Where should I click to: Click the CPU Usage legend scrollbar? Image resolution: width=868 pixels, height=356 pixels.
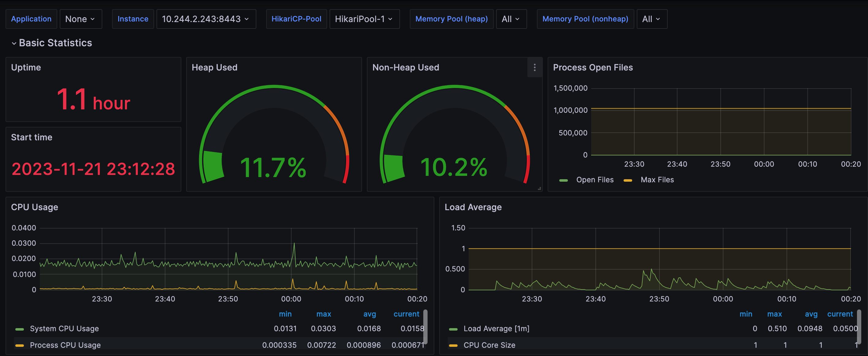pos(425,327)
